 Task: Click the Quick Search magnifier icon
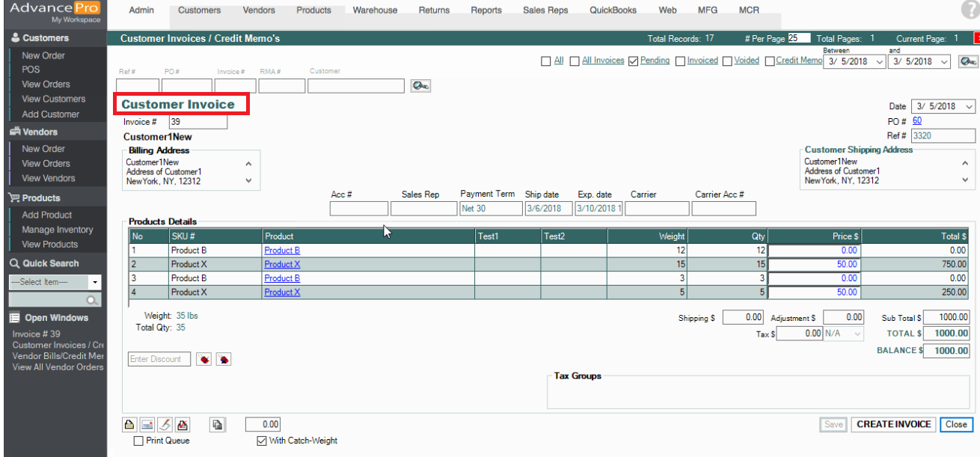(x=93, y=300)
